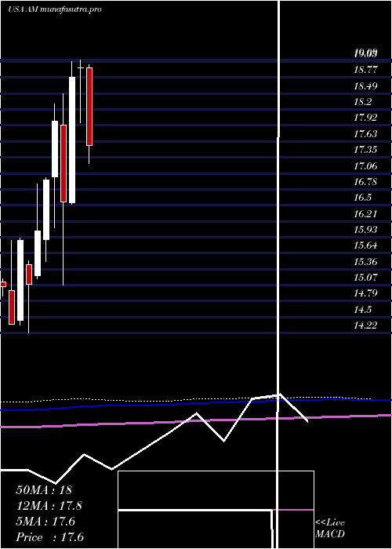Image resolution: width=392 pixels, height=549 pixels.
Task: Click the 16.5 price axis label
Action: (x=362, y=198)
